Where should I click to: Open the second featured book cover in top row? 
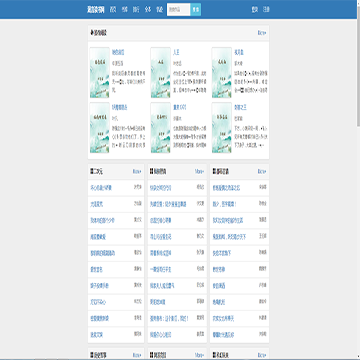(160, 73)
